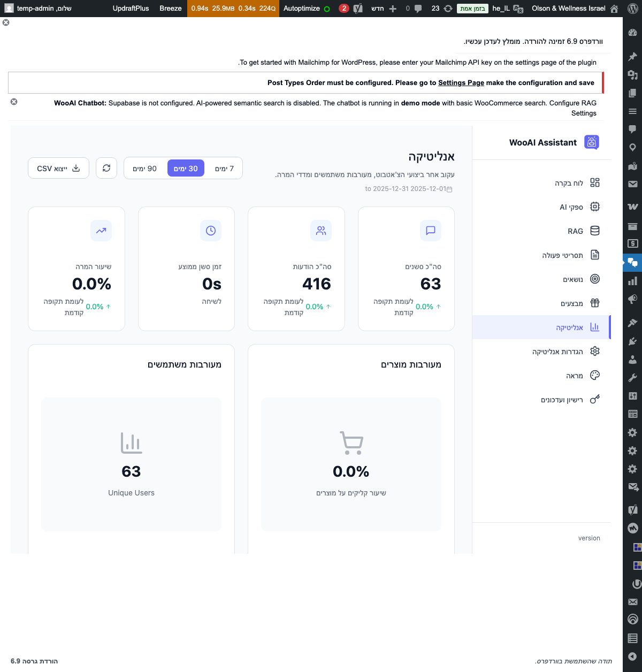The width and height of the screenshot is (642, 672).
Task: Open מבצעים using the gift icon
Action: click(594, 303)
